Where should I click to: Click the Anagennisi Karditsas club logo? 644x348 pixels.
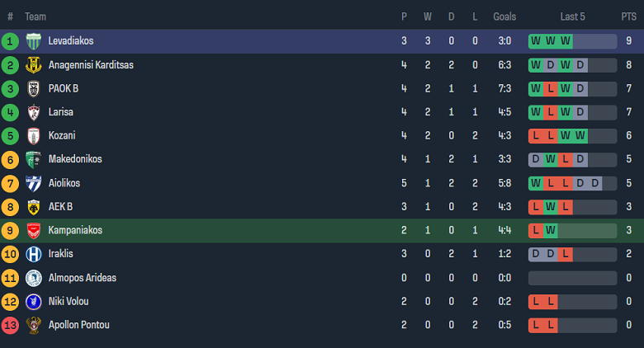pyautogui.click(x=34, y=65)
